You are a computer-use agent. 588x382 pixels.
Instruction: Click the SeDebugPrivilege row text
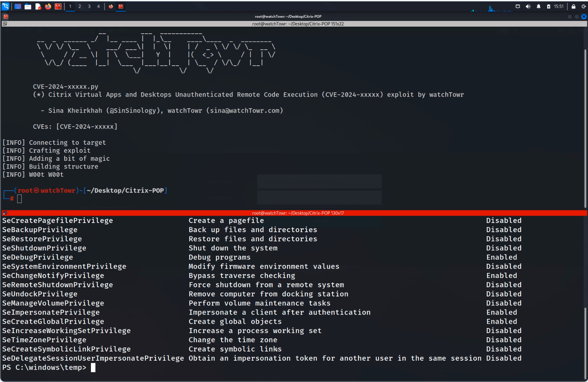tap(38, 257)
